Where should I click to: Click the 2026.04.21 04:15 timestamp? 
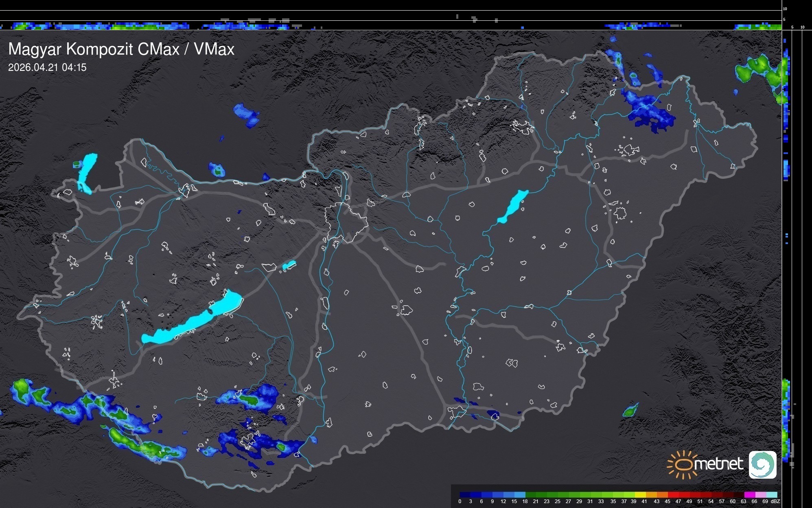[47, 68]
